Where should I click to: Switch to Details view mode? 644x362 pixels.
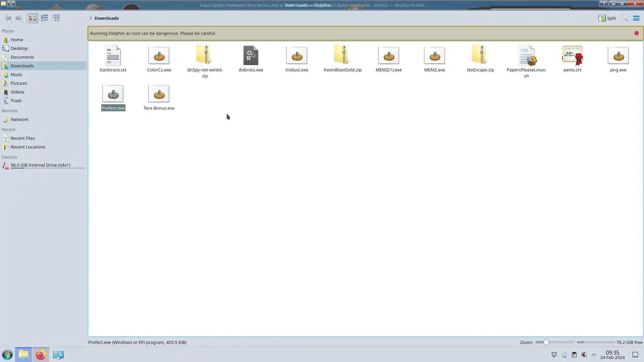click(x=56, y=18)
